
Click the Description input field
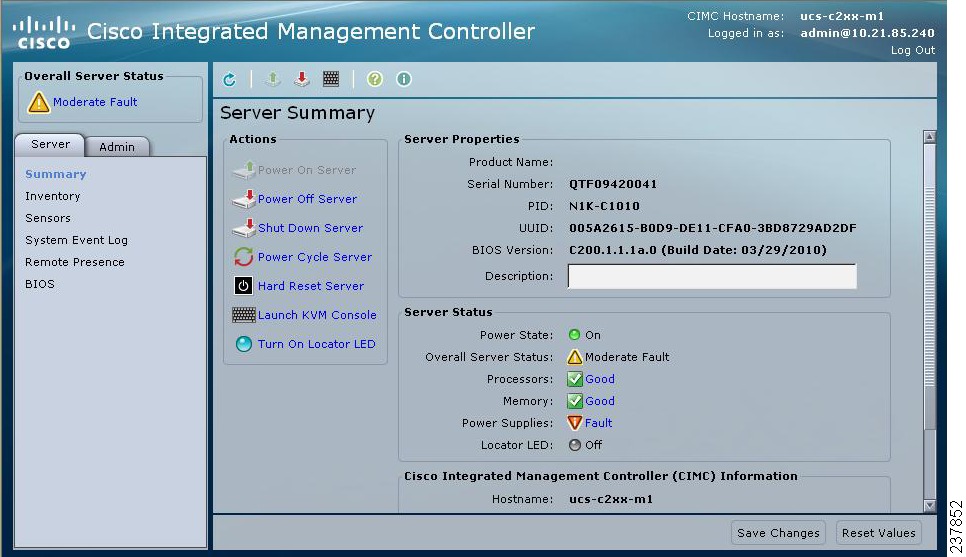pos(712,276)
